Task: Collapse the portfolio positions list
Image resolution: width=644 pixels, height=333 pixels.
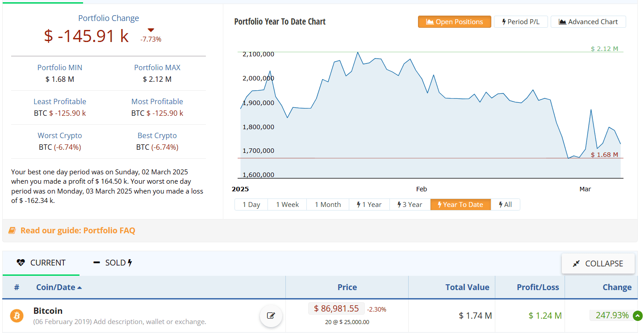Action: (x=598, y=264)
